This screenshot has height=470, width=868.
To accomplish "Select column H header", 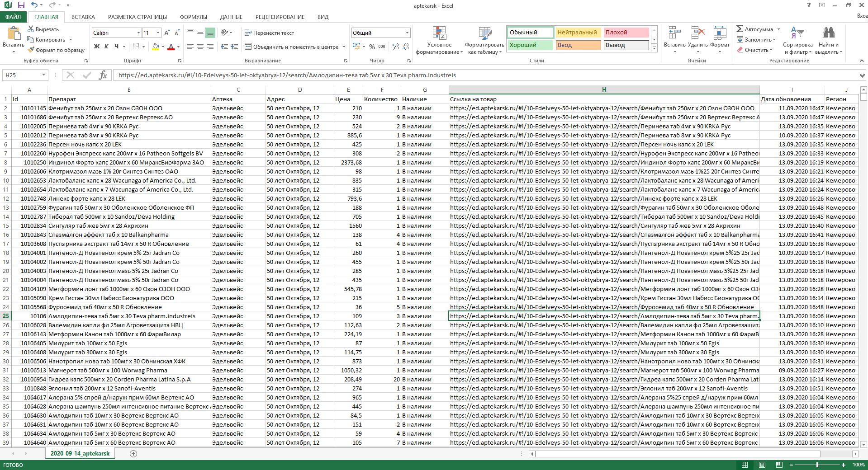I will click(604, 89).
